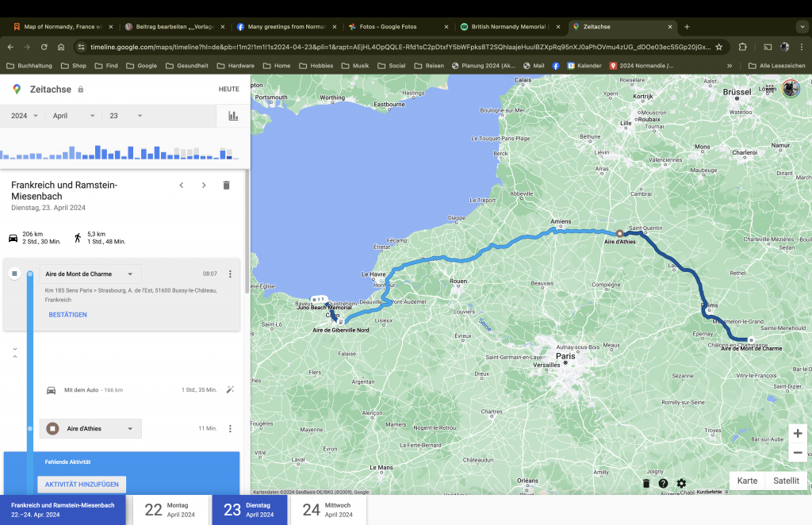Open the Reisen bookmarks folder

(x=429, y=66)
